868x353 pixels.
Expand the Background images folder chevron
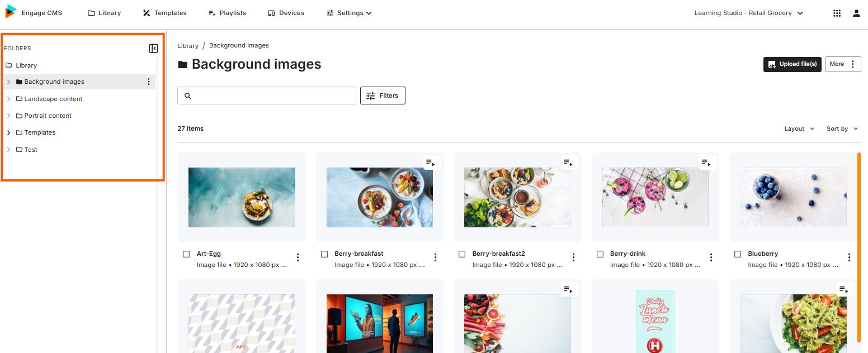[8, 82]
